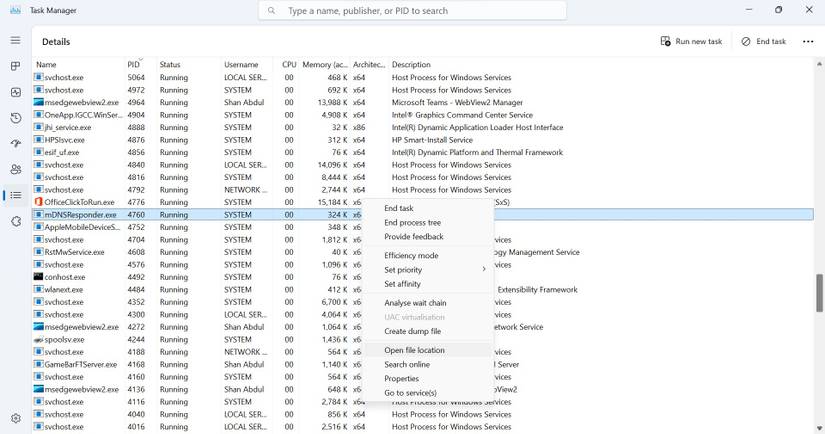This screenshot has height=434, width=825.
Task: Sort by the Description column header
Action: (411, 64)
